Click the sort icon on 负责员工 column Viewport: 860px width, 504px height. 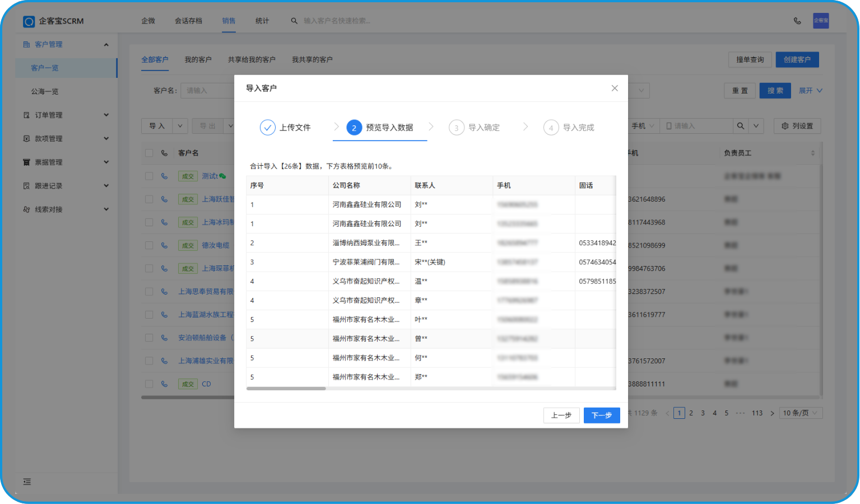pyautogui.click(x=812, y=153)
